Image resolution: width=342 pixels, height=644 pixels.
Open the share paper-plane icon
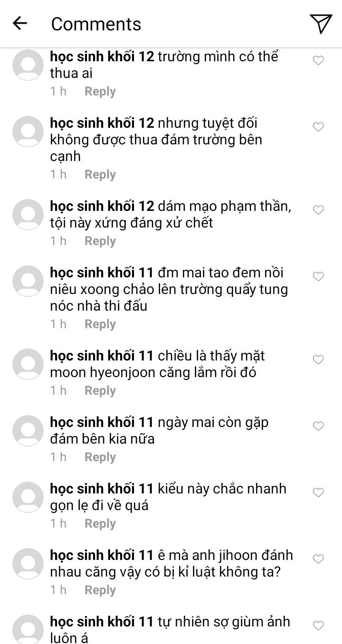point(321,24)
